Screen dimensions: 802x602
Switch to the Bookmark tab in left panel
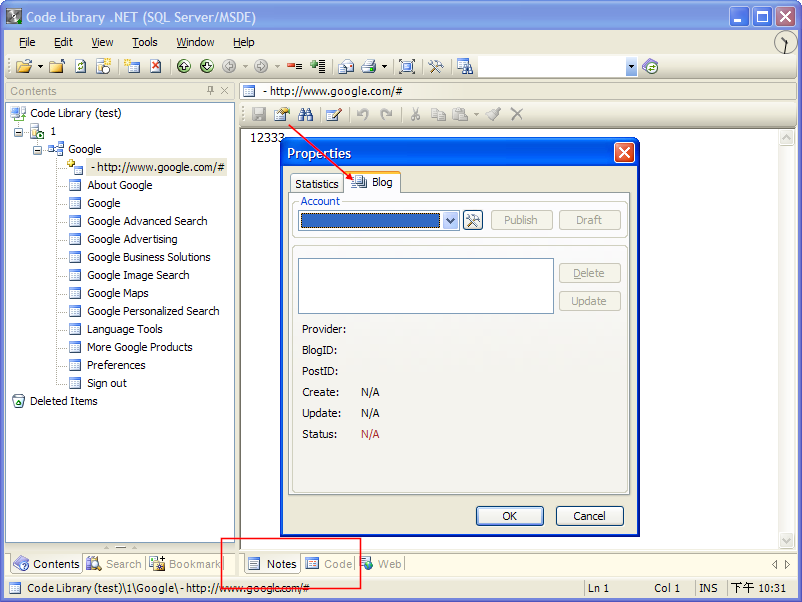point(186,564)
